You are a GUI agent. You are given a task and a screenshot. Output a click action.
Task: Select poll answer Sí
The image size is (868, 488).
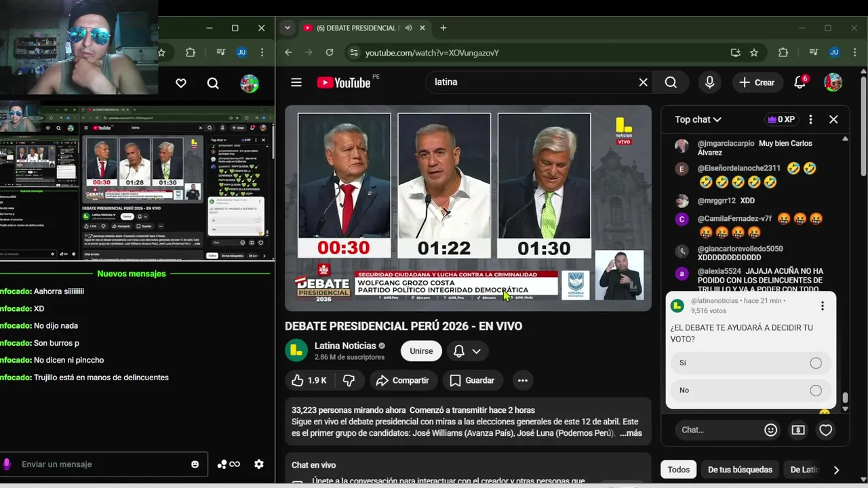point(749,363)
